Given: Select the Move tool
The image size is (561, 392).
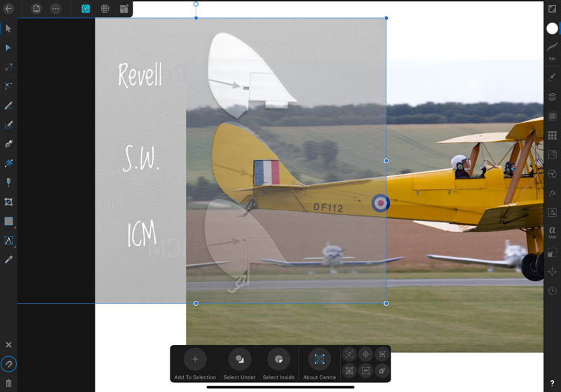Looking at the screenshot, I should coord(8,28).
